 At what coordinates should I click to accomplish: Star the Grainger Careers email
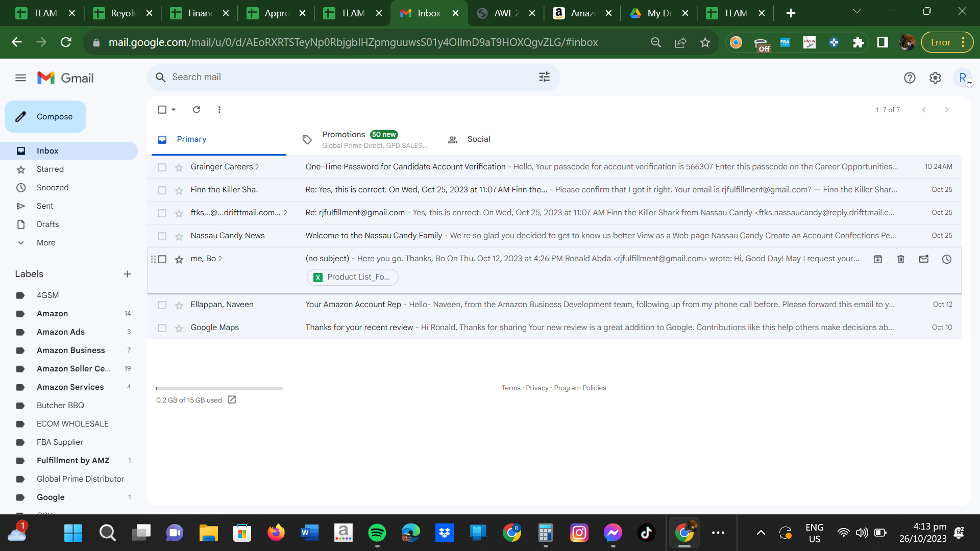[179, 167]
